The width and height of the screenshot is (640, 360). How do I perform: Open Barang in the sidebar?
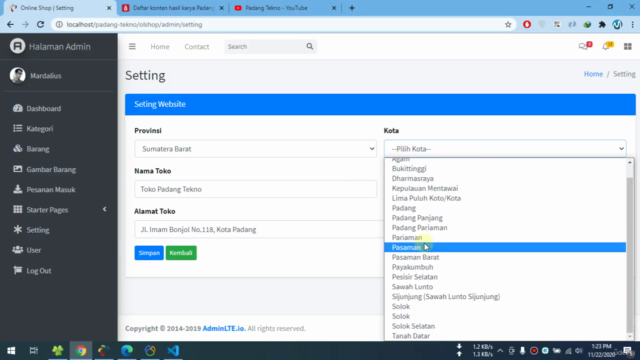38,149
